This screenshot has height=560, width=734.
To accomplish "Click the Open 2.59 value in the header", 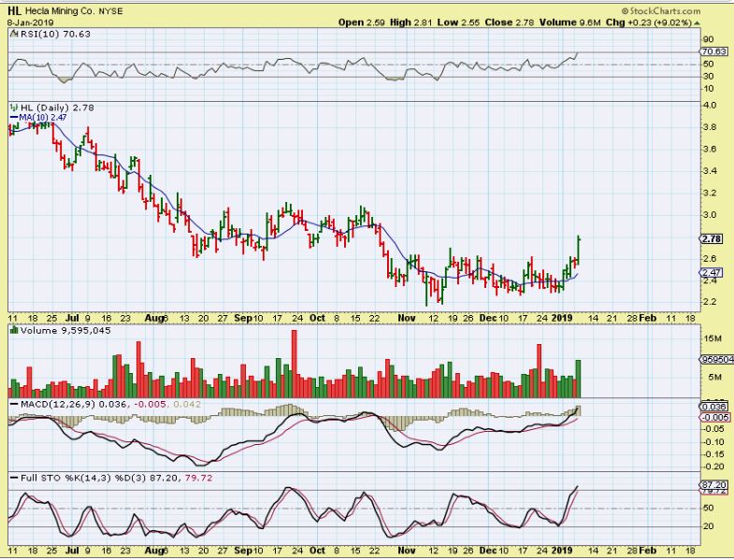I will tap(362, 22).
